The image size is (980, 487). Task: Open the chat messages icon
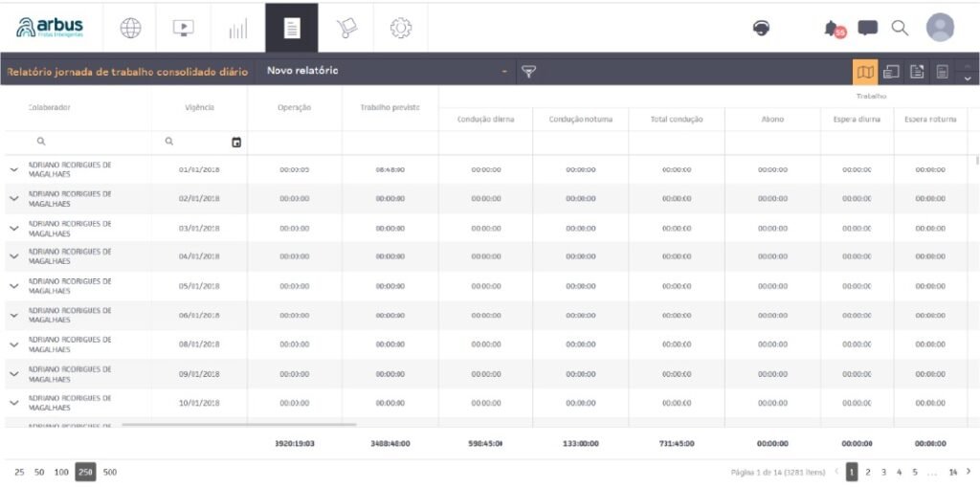(x=868, y=29)
